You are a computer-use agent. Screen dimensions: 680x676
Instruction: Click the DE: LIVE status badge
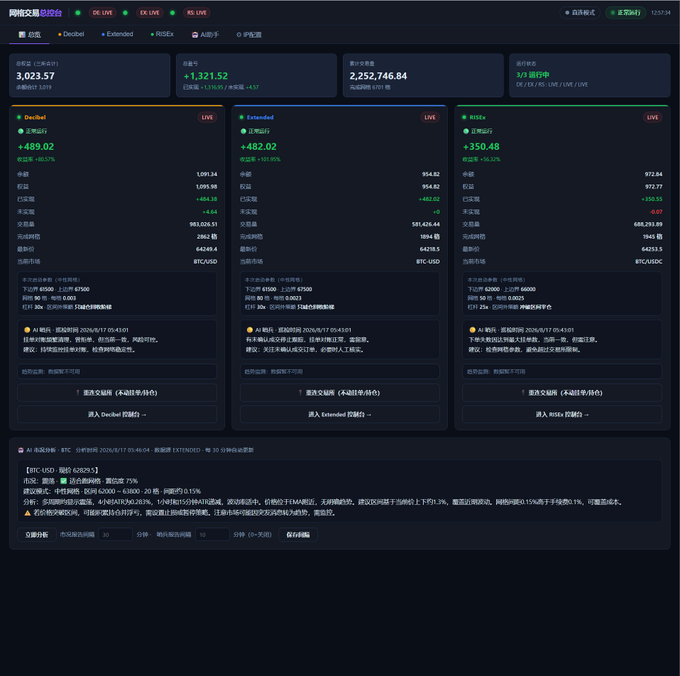click(102, 13)
